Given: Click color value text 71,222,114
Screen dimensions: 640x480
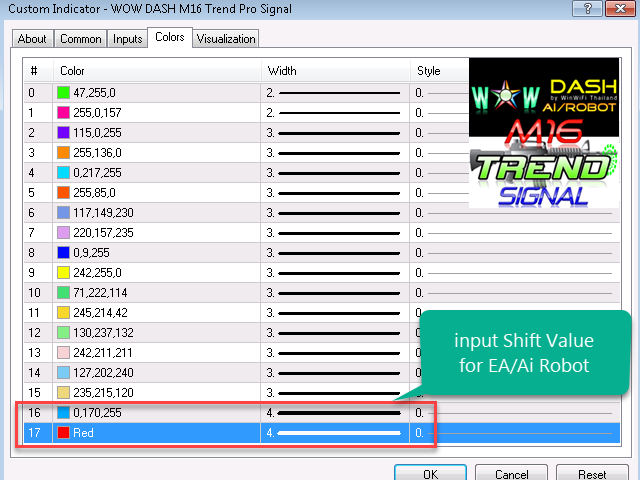Looking at the screenshot, I should click(100, 293).
